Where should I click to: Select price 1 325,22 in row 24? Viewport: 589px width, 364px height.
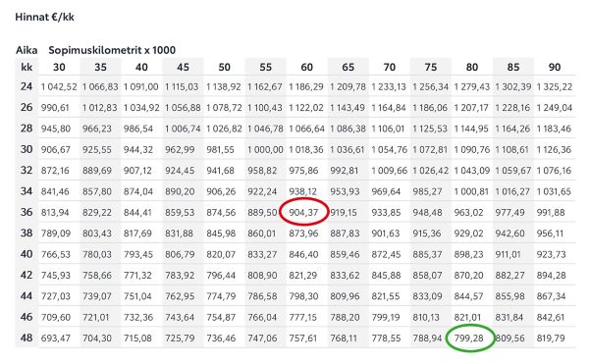tap(555, 87)
